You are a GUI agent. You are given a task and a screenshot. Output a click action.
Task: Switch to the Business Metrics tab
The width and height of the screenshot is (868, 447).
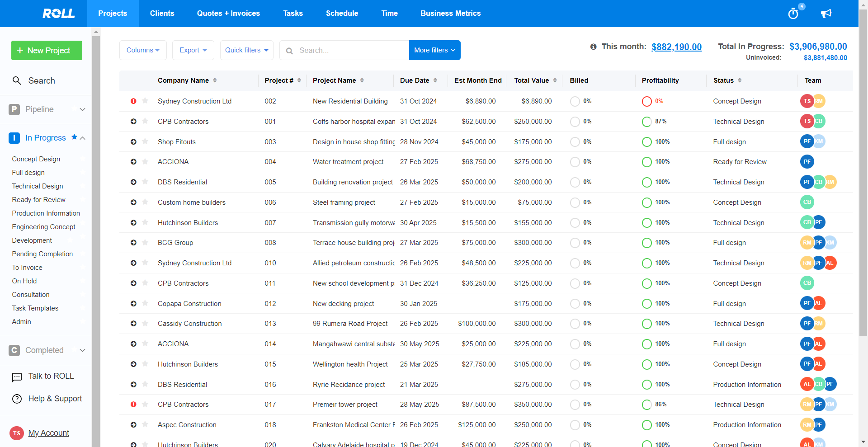pos(450,14)
